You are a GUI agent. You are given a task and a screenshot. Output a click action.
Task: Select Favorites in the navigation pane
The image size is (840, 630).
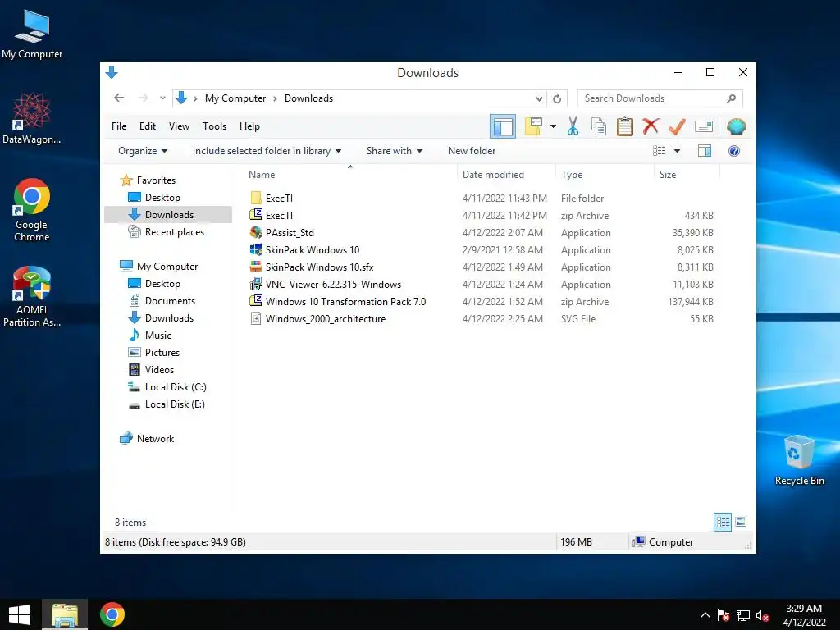point(156,180)
